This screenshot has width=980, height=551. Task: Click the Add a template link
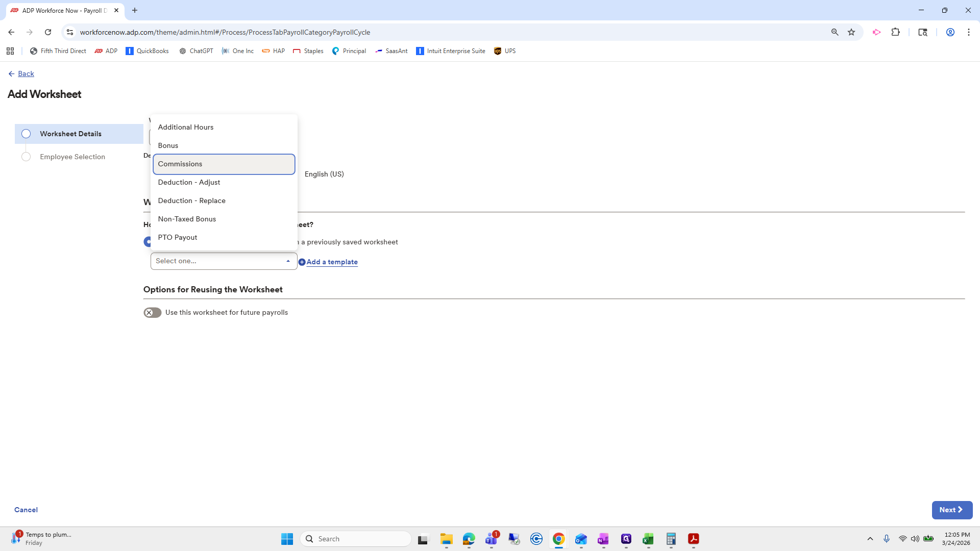pyautogui.click(x=332, y=262)
